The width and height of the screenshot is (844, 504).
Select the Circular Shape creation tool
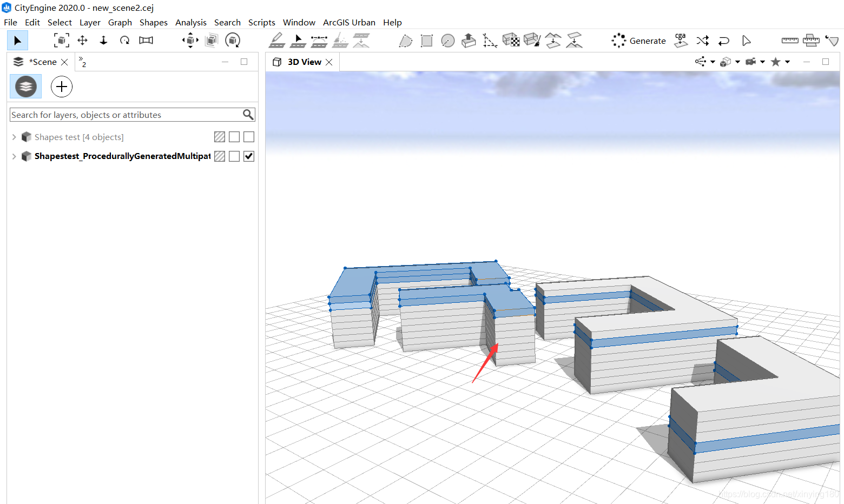pos(448,41)
